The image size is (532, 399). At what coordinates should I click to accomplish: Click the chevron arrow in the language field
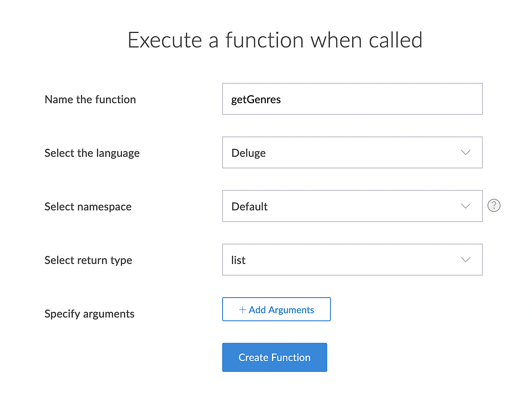465,152
